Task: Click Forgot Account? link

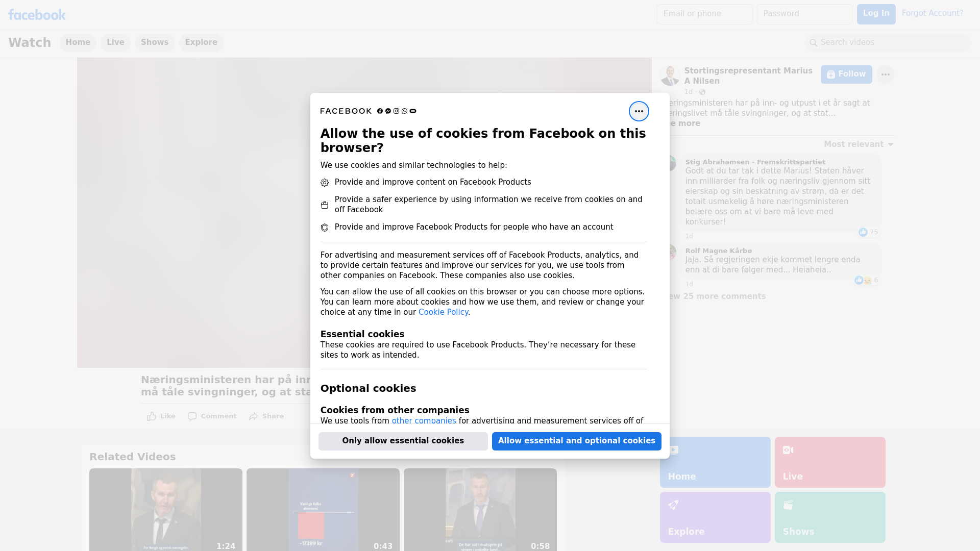Action: click(933, 13)
